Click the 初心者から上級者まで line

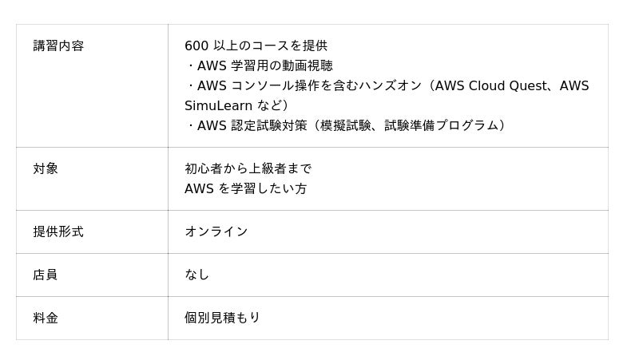248,169
